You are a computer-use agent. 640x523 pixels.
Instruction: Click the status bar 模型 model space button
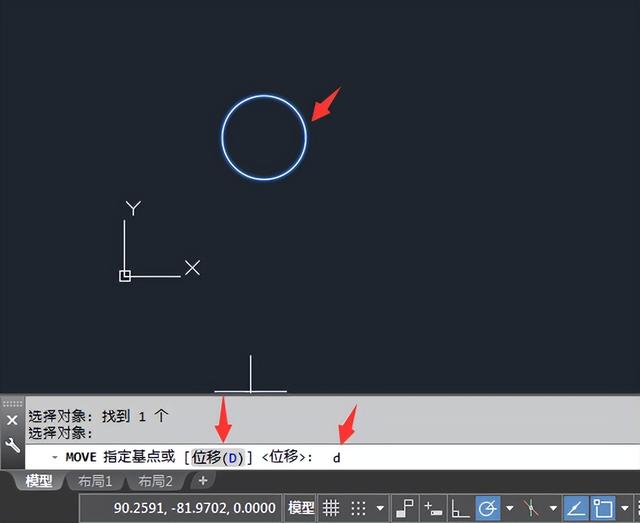tap(301, 508)
